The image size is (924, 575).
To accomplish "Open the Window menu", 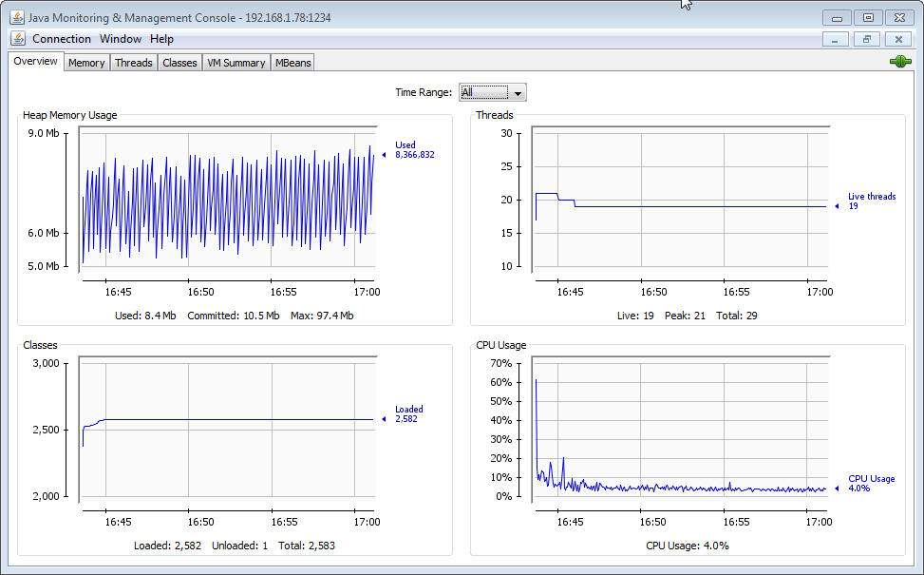I will 121,39.
